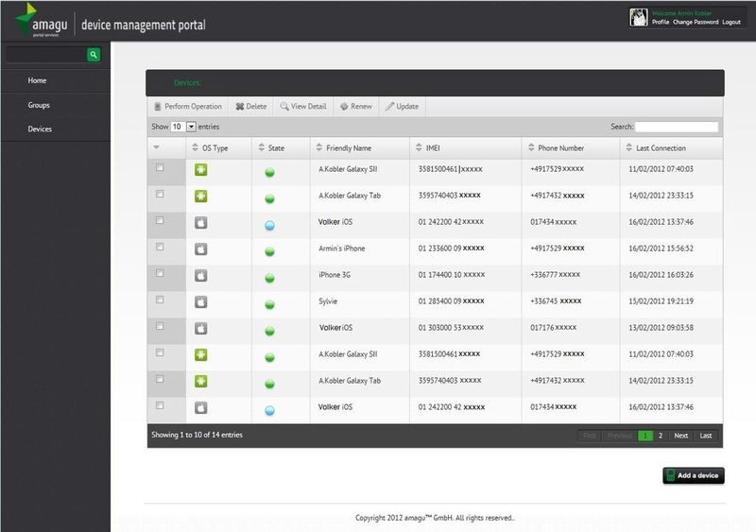Focus the table Search field
The width and height of the screenshot is (756, 532).
click(x=677, y=127)
